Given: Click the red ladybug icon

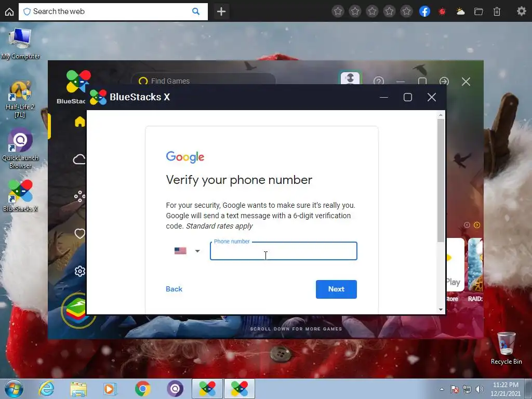Looking at the screenshot, I should tap(442, 11).
